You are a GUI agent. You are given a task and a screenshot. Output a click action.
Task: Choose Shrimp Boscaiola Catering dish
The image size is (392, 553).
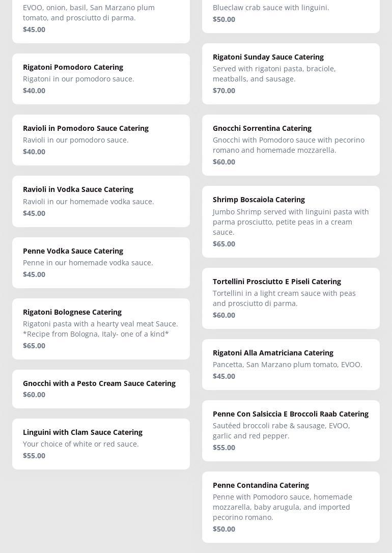click(x=291, y=222)
